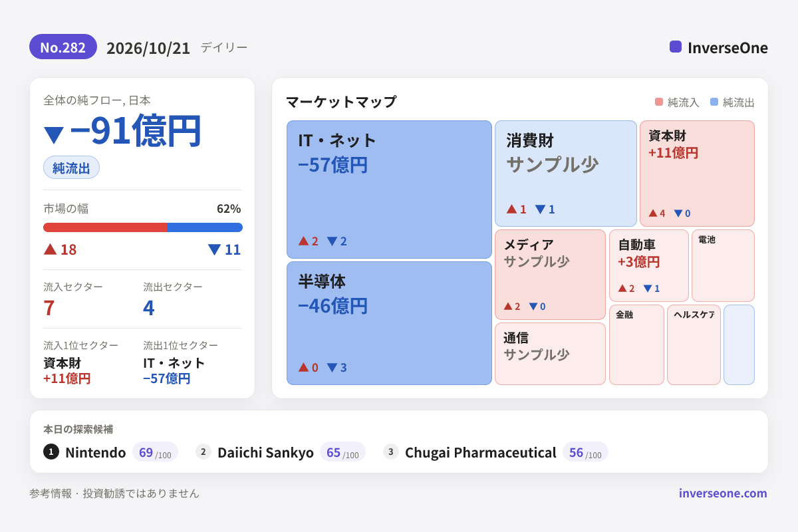
Task: Click the 流入セクター count 7
Action: (49, 308)
